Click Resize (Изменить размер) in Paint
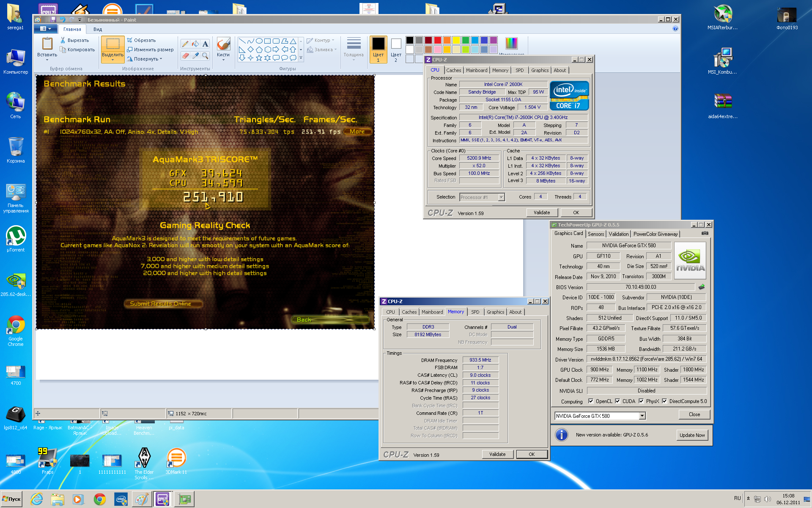Screen dimensions: 812x508 pyautogui.click(x=151, y=50)
